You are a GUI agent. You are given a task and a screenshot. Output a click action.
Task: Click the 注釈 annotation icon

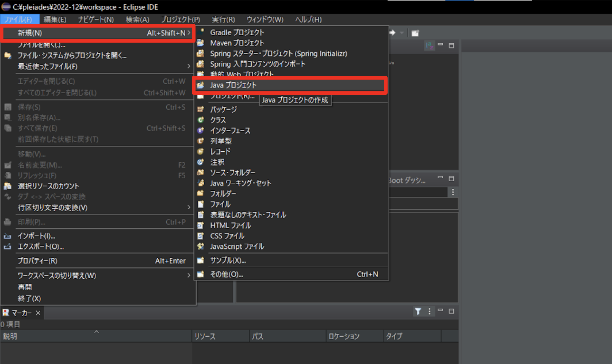point(200,162)
